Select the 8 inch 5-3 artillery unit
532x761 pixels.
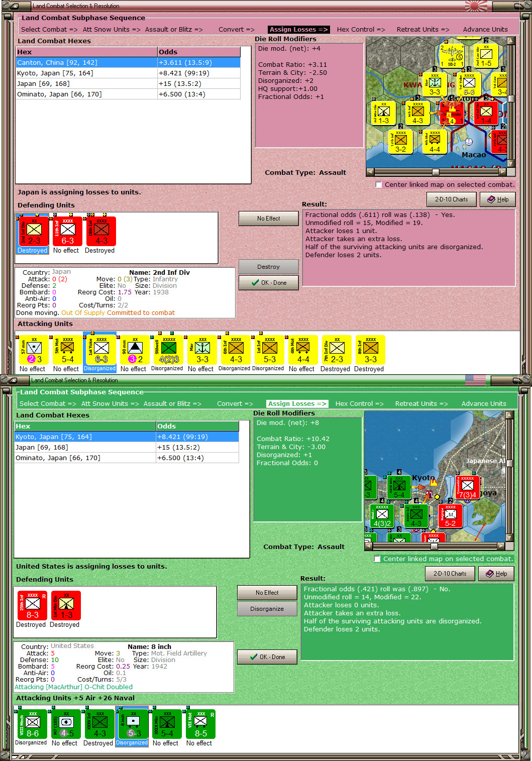coord(134,724)
